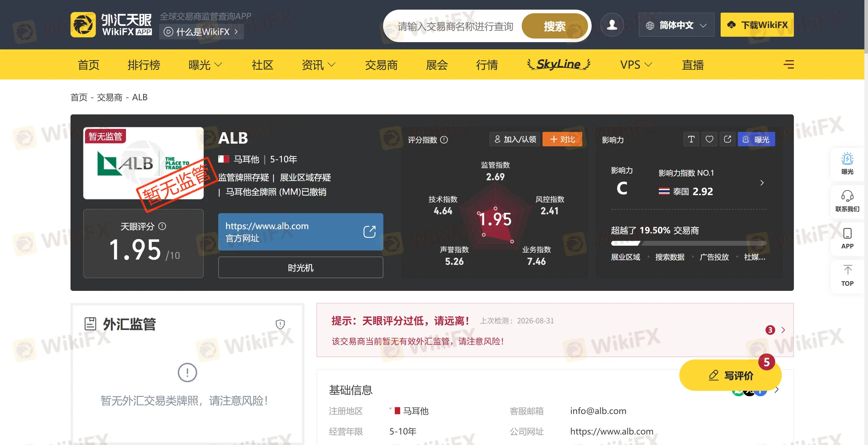Click the 超越了 19.50% progress bar
868x445 pixels.
[689, 243]
